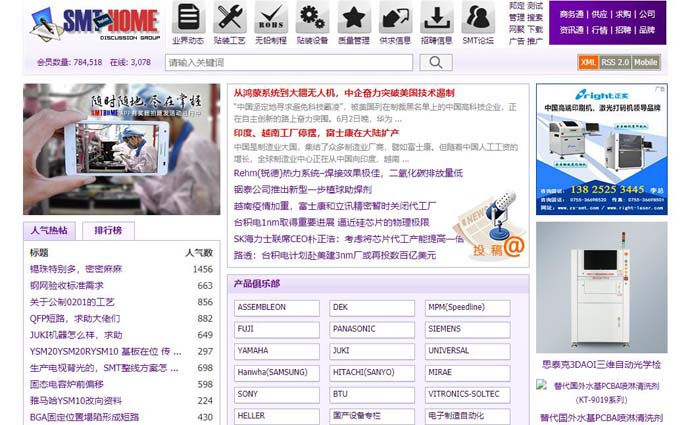Select the DEK product club
Screen dimensions: 690x425
[x=372, y=308]
